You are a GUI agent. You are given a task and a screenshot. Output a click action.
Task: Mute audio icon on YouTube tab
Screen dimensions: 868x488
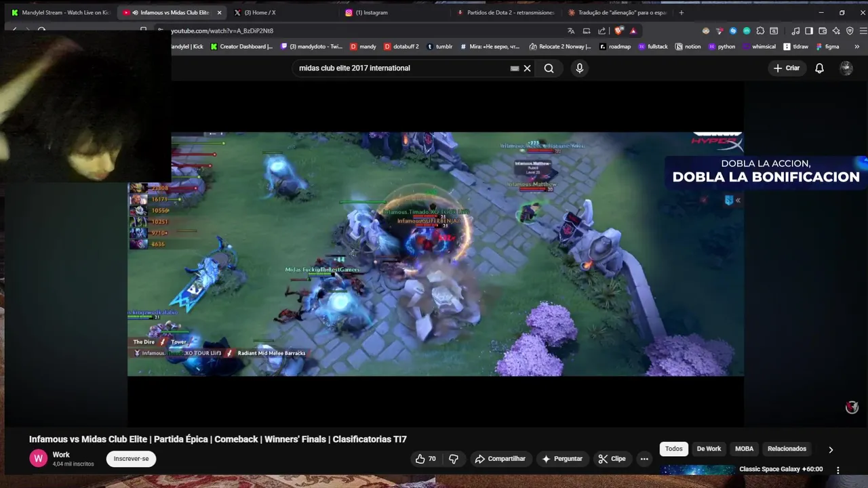(x=135, y=12)
